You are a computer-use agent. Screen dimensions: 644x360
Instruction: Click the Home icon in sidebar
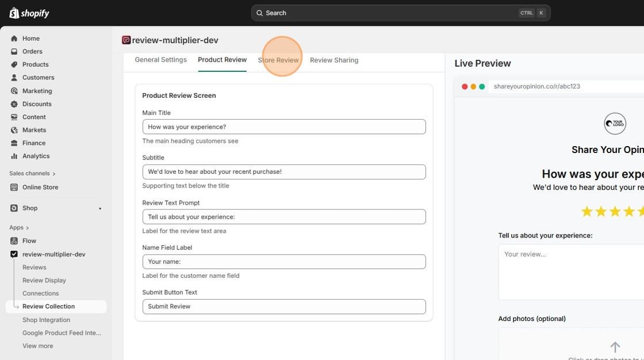pyautogui.click(x=14, y=38)
